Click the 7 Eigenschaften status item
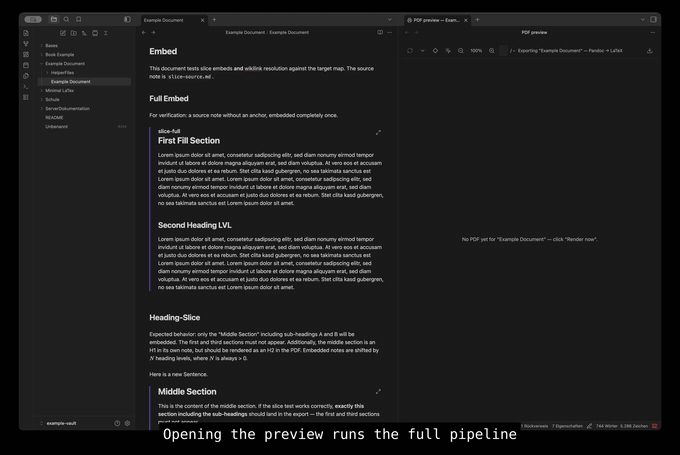This screenshot has height=455, width=680. point(567,426)
